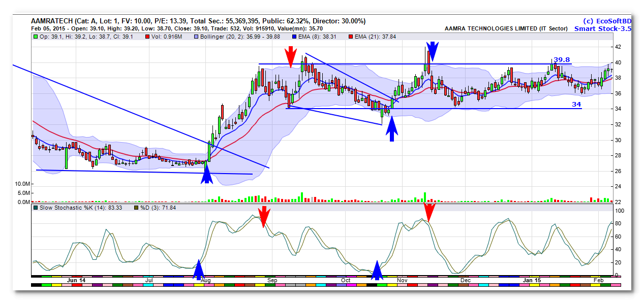Click the blue arrow at October stochastic bottom
644x303 pixels.
tap(377, 271)
